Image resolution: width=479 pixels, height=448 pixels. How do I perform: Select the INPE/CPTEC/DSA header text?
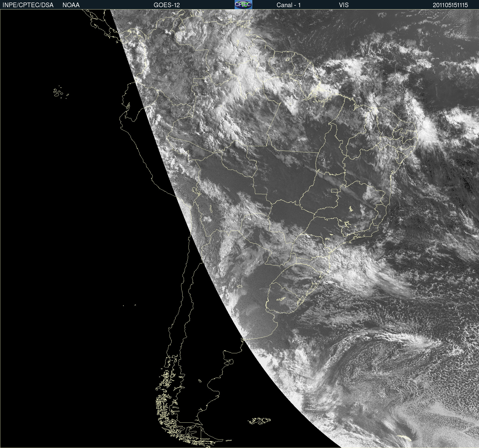pos(28,5)
